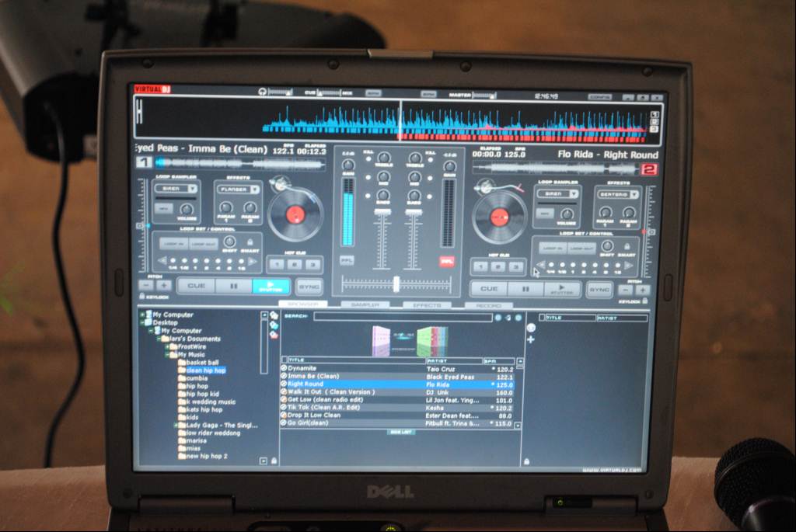
Task: Expand the top My Computer tree node
Action: tap(143, 315)
